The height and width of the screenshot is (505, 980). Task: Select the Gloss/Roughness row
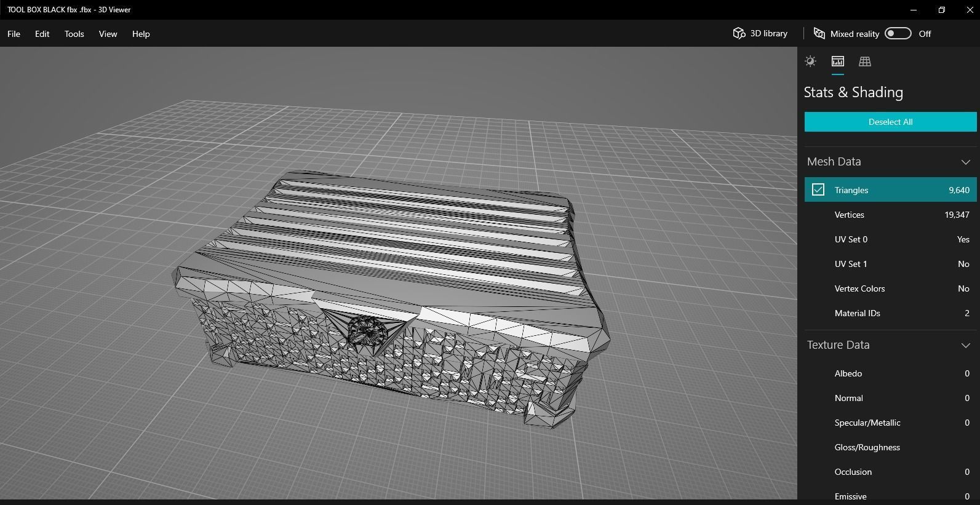coord(890,447)
